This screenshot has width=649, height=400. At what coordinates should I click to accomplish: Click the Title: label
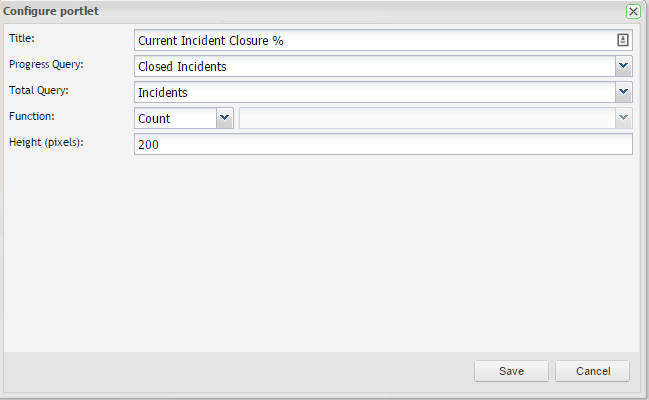click(22, 38)
